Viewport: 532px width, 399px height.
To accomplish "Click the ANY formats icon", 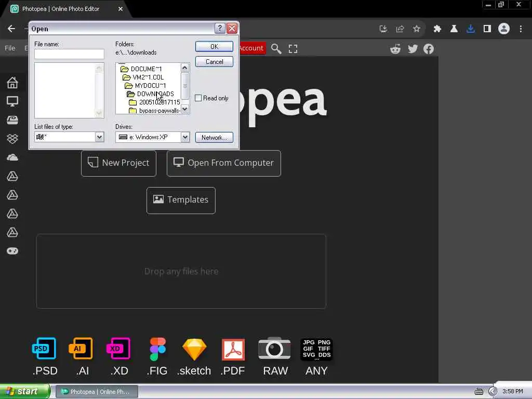I will click(x=316, y=349).
